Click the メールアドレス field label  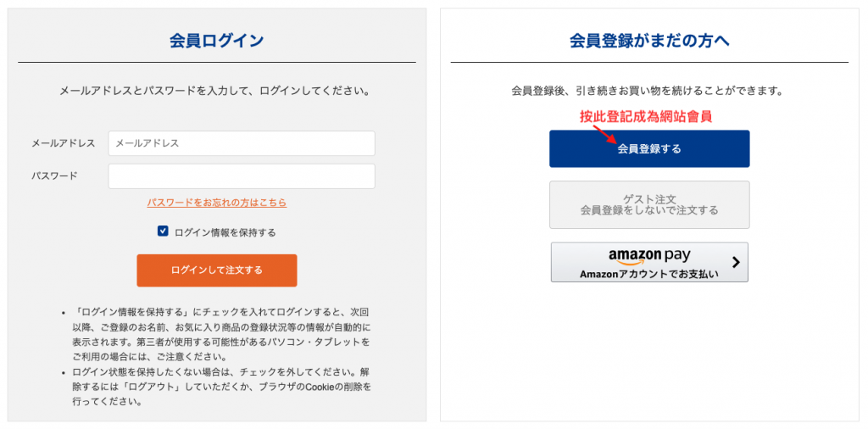point(64,143)
